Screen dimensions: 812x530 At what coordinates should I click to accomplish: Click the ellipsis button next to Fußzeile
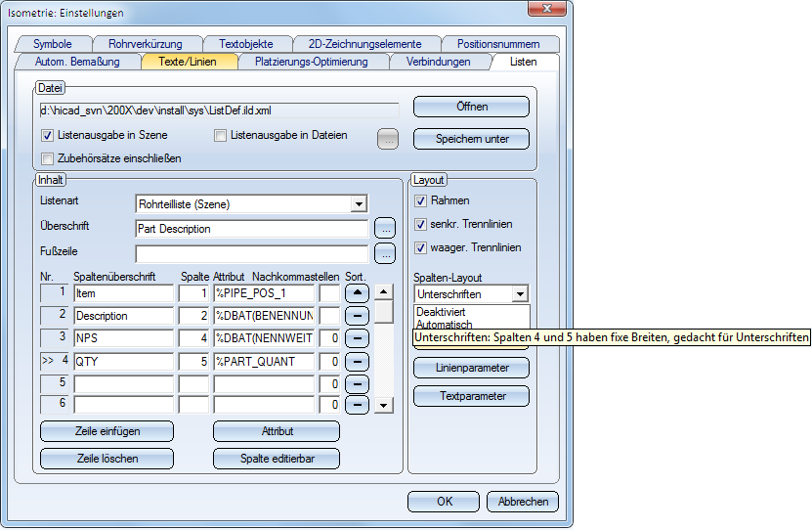(x=385, y=253)
